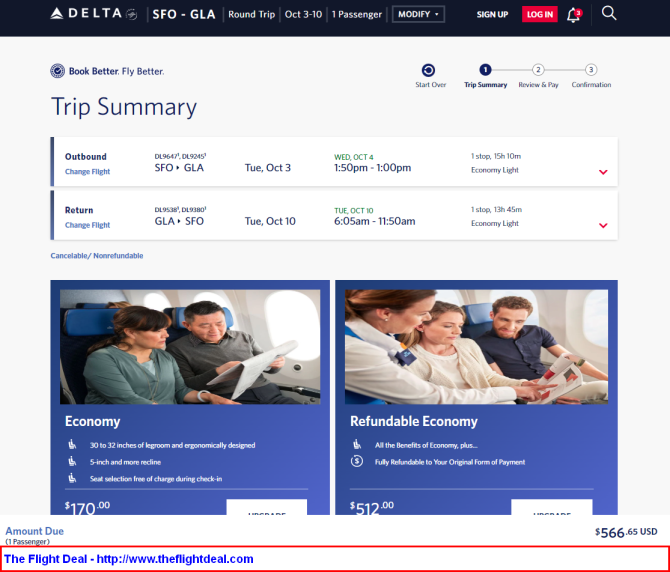Go to step 1 Trip Summary
Image resolution: width=670 pixels, height=572 pixels.
(485, 76)
